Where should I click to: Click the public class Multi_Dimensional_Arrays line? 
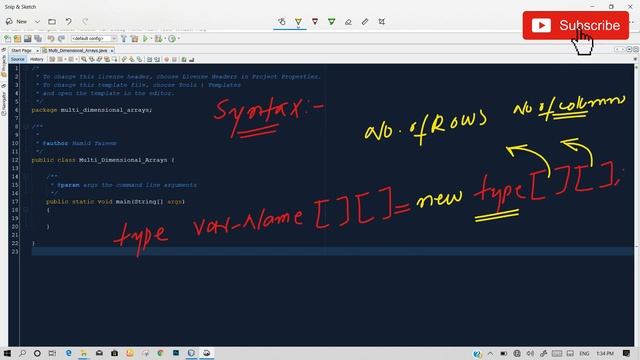coord(103,160)
